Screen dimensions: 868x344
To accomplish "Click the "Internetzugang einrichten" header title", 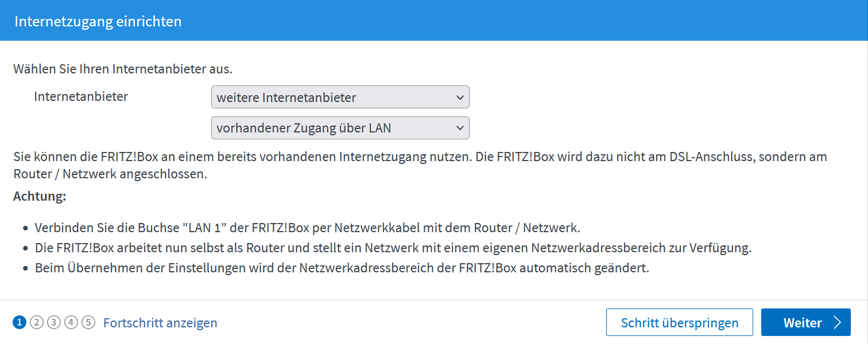I will pos(98,22).
